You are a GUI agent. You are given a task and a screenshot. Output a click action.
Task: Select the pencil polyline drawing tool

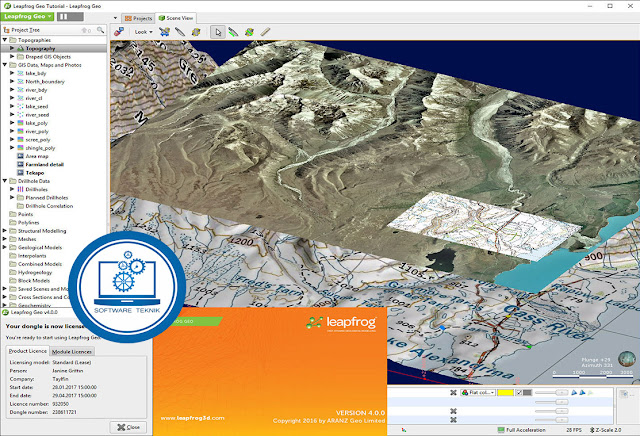[x=180, y=31]
